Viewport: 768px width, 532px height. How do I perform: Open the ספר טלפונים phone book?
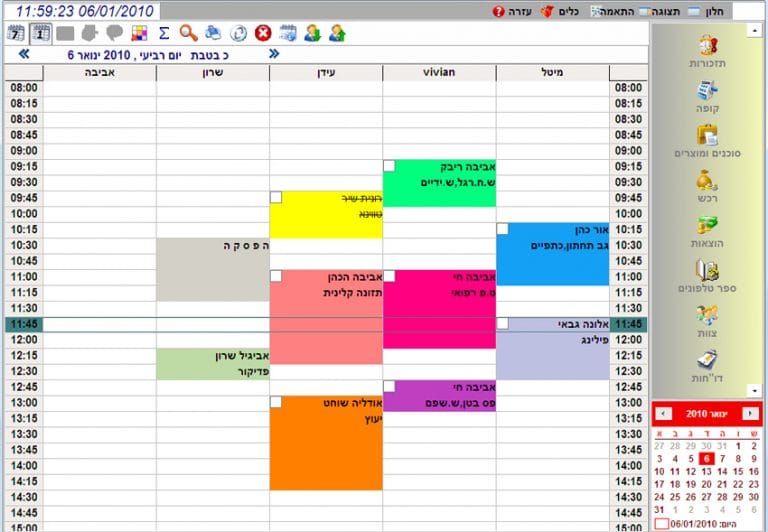[708, 277]
